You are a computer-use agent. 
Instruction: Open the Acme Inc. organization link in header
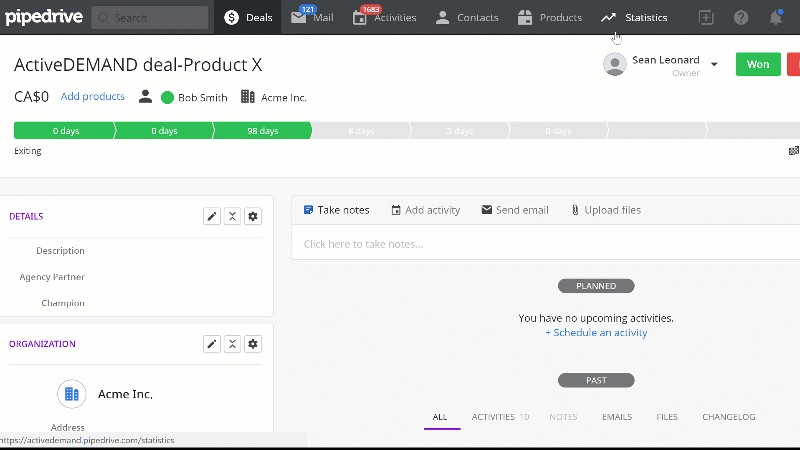[284, 97]
